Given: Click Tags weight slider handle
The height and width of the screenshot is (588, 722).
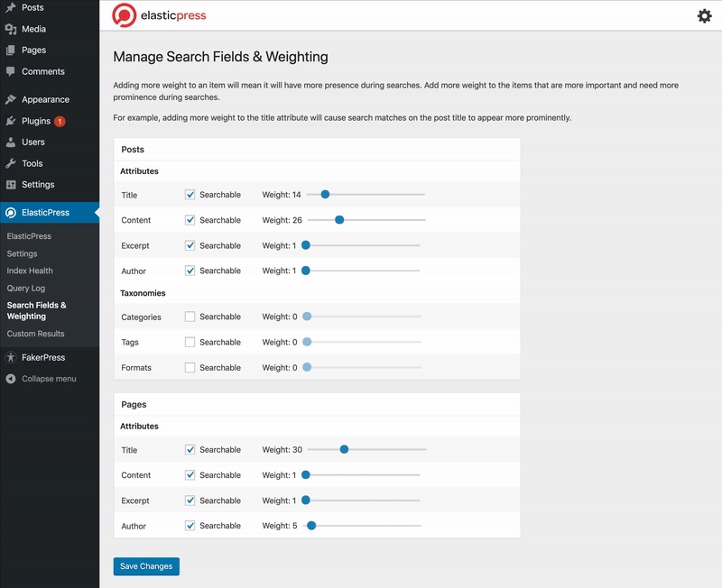Looking at the screenshot, I should (307, 342).
